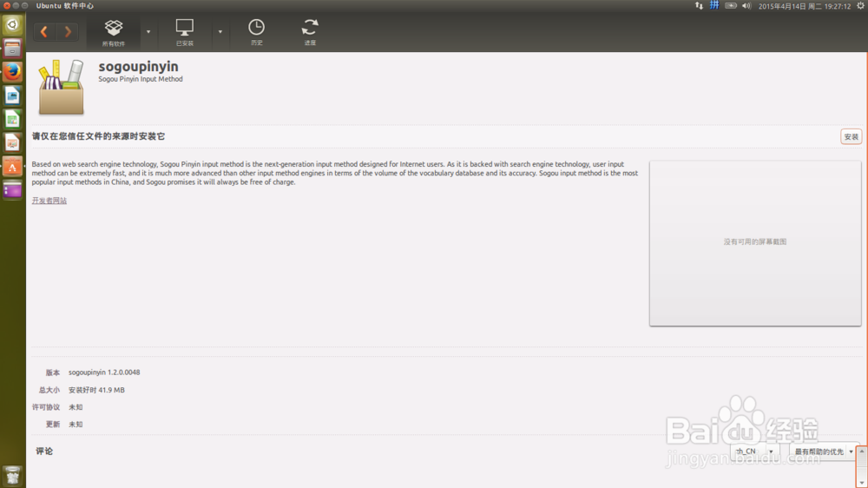Click the version text sogoupinyin 1.2.0.0048

pos(104,373)
